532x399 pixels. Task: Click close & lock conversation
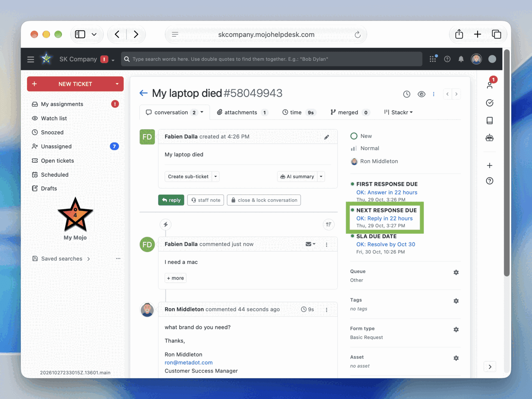[x=264, y=200]
